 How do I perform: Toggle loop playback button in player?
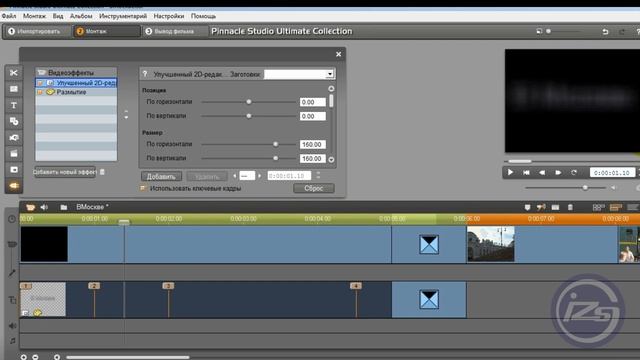coord(574,172)
